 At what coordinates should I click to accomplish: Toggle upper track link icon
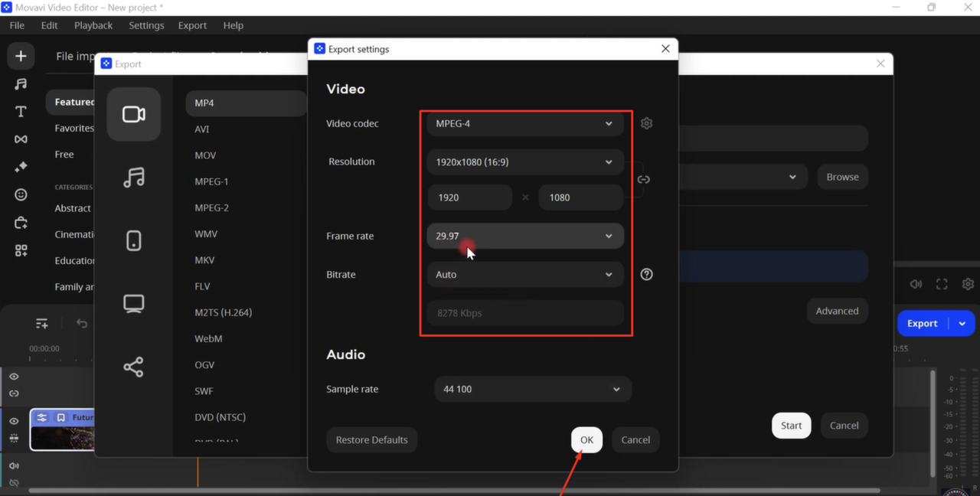coord(14,393)
